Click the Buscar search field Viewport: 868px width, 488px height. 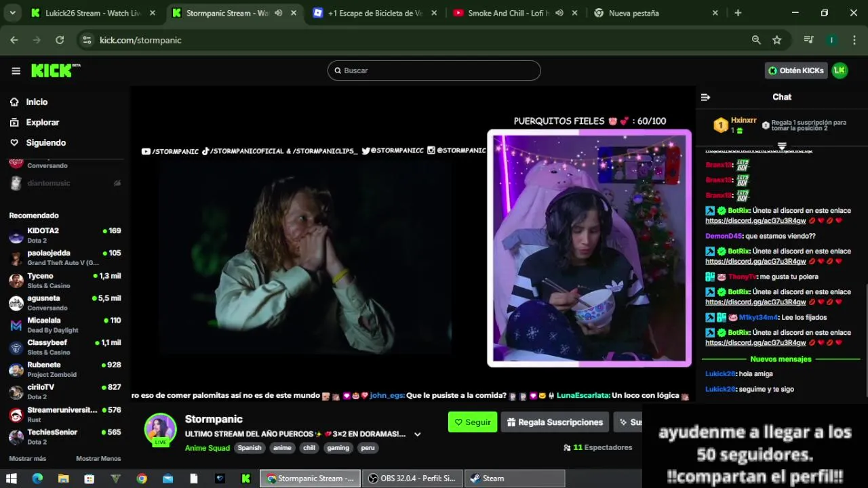tap(434, 70)
